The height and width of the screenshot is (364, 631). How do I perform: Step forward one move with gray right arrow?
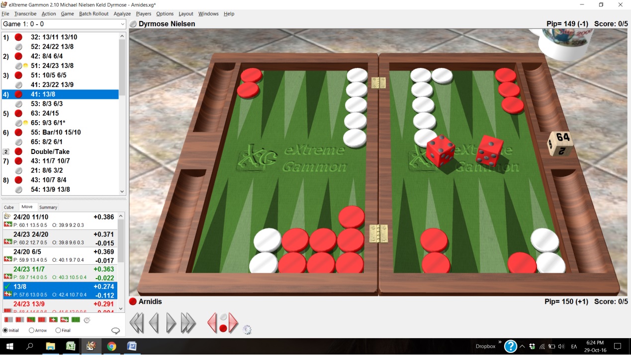pyautogui.click(x=171, y=323)
